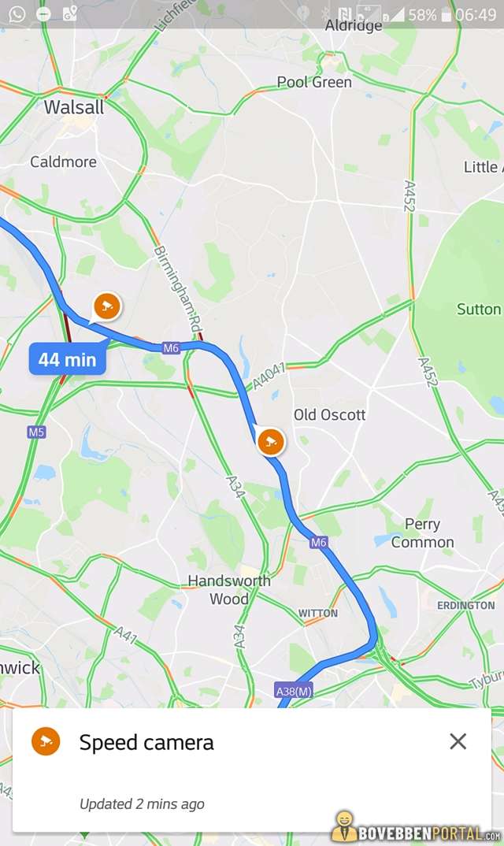Image resolution: width=504 pixels, height=846 pixels.
Task: Tap the speed camera marker near Walsall junction
Action: [x=106, y=306]
